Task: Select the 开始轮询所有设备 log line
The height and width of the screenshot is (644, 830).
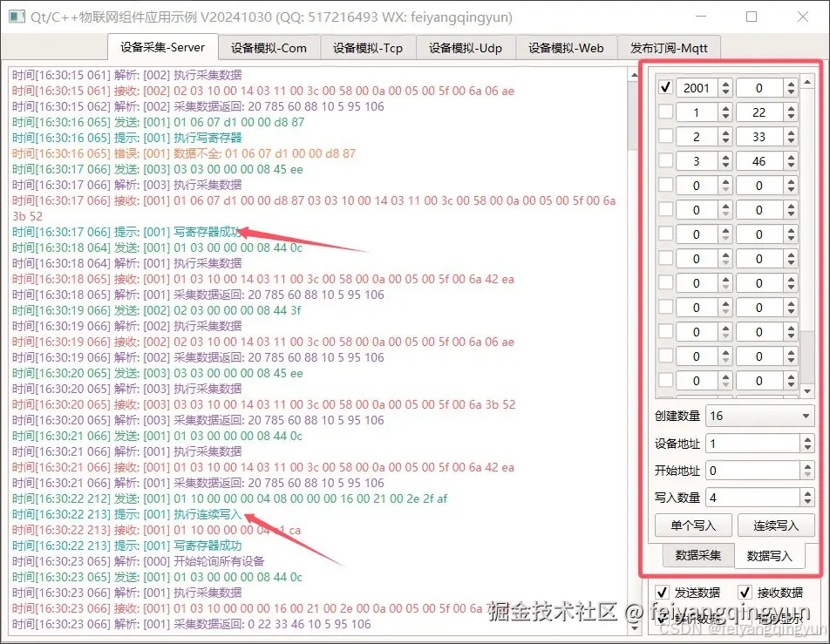Action: coord(138,561)
